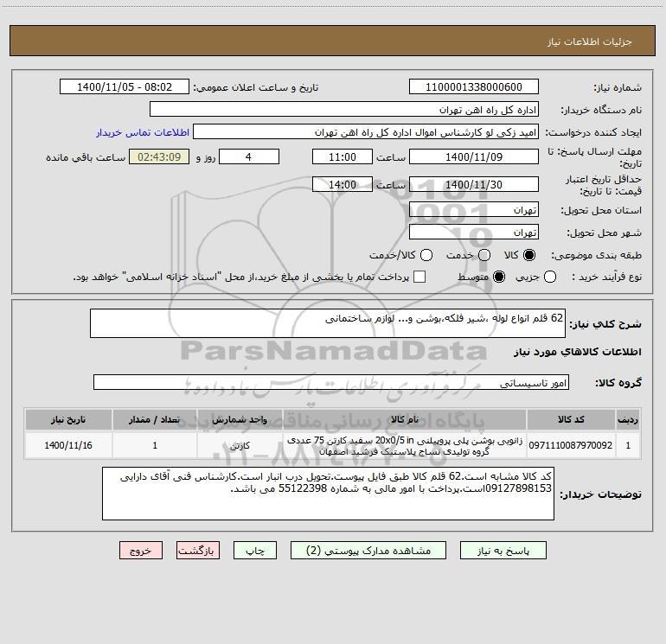666x644 pixels.
Task: Select the کالا radio button
Action: coord(529,255)
